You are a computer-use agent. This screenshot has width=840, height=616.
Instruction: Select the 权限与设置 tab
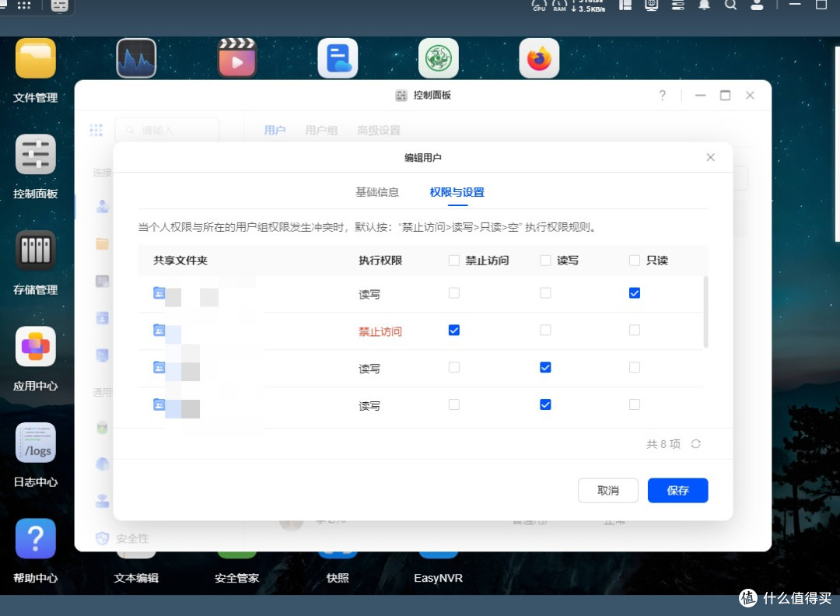click(457, 192)
